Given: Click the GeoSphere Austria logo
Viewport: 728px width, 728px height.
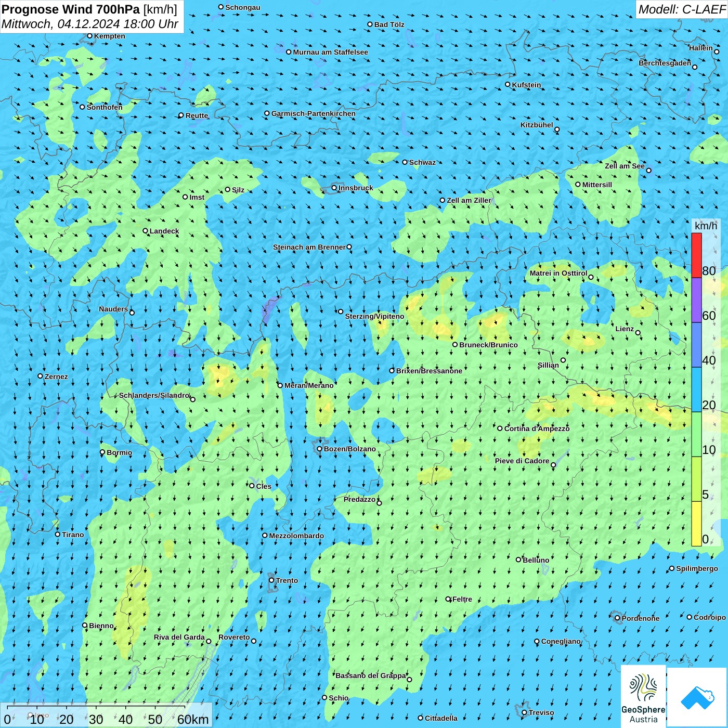Looking at the screenshot, I should tap(643, 696).
